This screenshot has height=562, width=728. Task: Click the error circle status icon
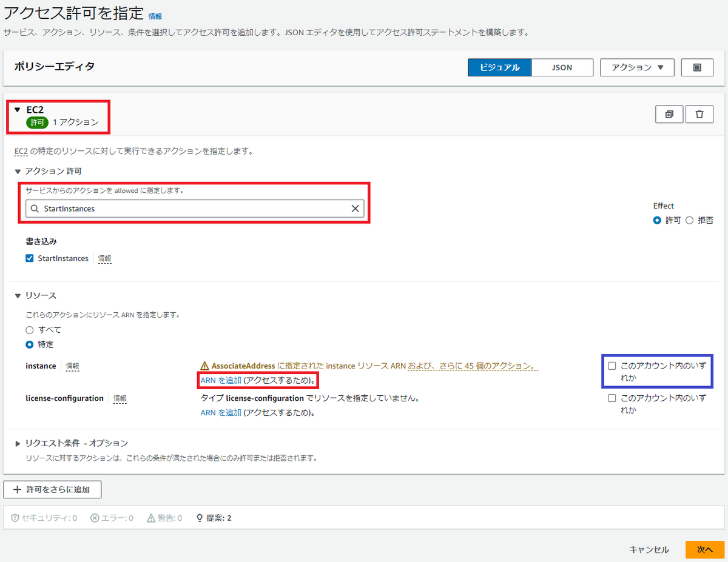pyautogui.click(x=95, y=518)
